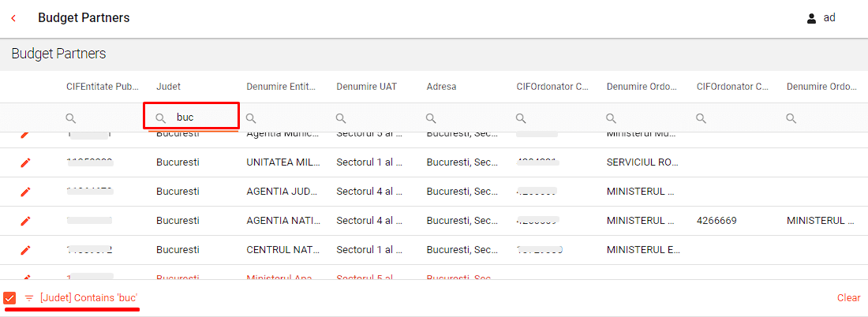Viewport: 868px width, 317px height.
Task: Sort by the Judet column header
Action: tap(168, 87)
